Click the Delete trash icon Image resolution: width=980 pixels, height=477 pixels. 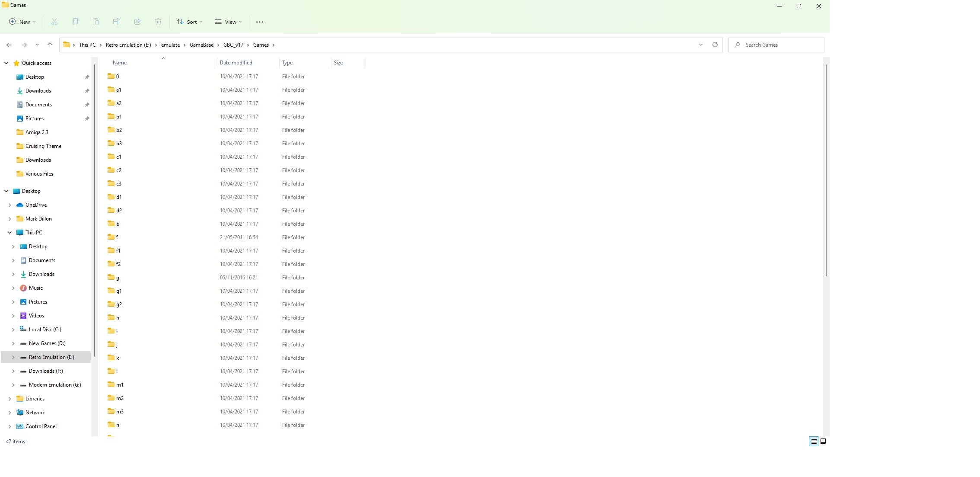(158, 22)
